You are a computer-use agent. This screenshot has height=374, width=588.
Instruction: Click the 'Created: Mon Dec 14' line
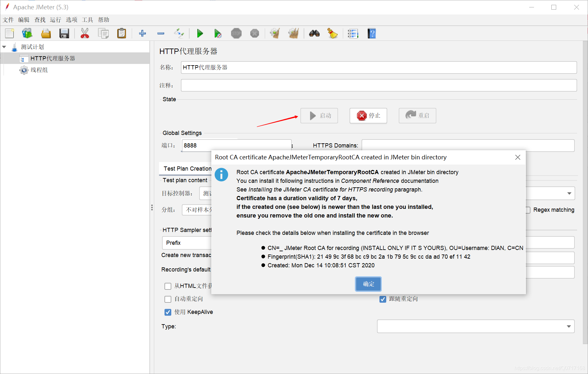pos(321,265)
